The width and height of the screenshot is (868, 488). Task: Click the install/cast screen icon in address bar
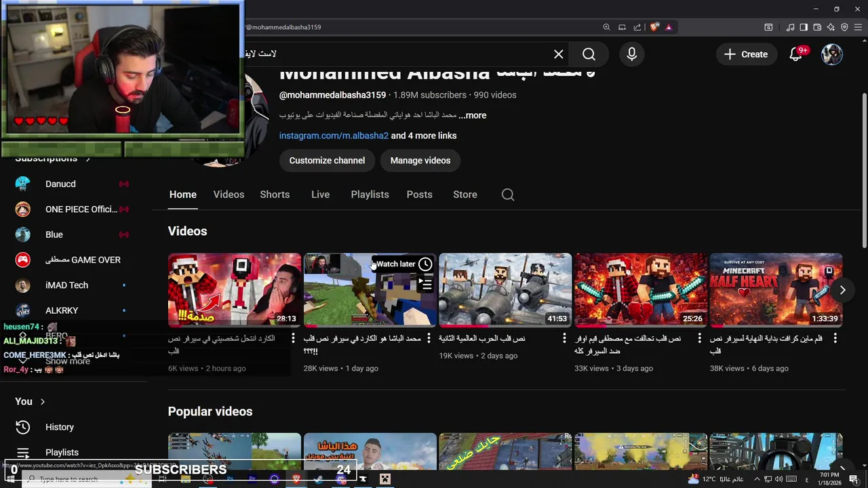tap(622, 27)
